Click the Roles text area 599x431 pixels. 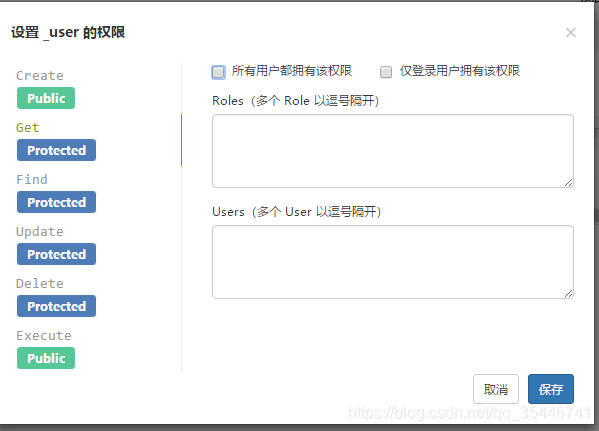(x=393, y=151)
